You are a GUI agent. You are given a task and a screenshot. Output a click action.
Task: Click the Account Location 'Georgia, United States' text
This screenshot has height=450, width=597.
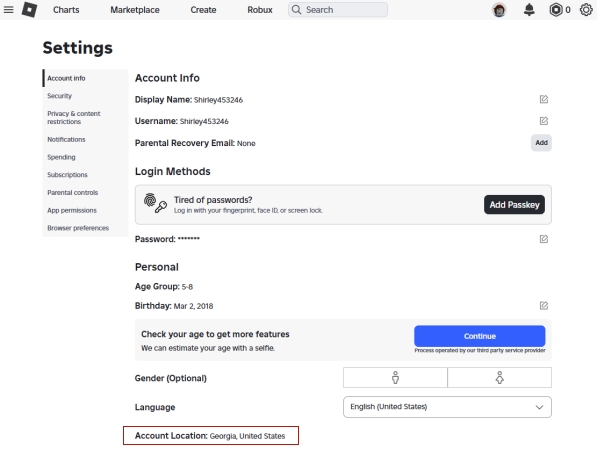pyautogui.click(x=247, y=436)
